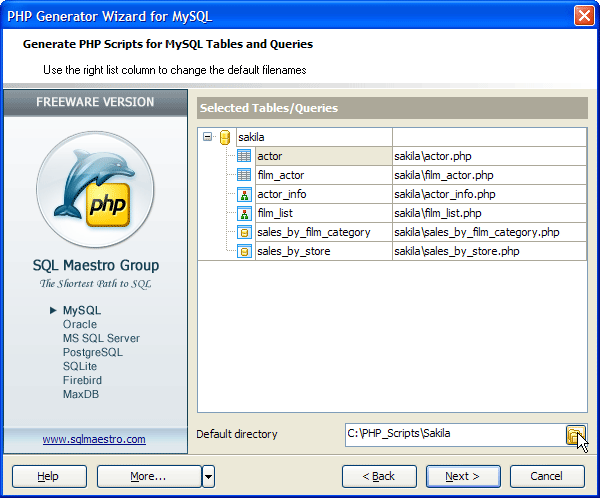The height and width of the screenshot is (498, 600).
Task: Click the More... button
Action: click(x=149, y=477)
